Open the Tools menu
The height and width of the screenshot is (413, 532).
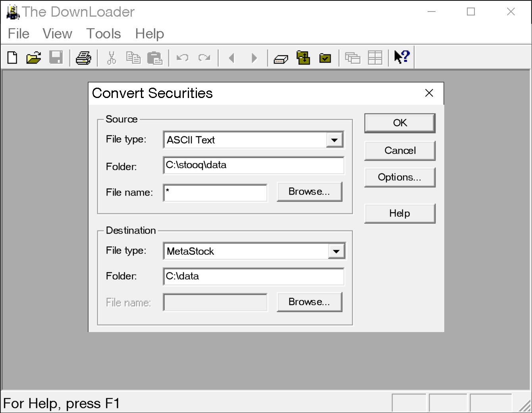pyautogui.click(x=103, y=34)
